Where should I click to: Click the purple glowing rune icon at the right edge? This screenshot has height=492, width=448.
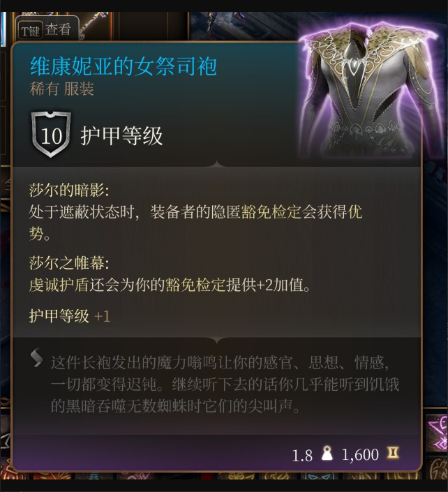coord(437,433)
